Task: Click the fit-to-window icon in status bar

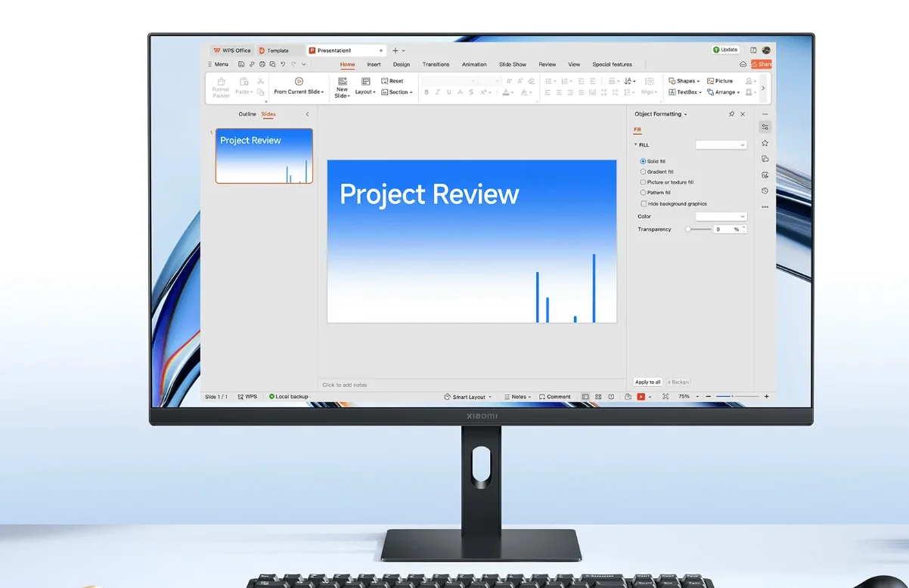Action: pos(665,397)
